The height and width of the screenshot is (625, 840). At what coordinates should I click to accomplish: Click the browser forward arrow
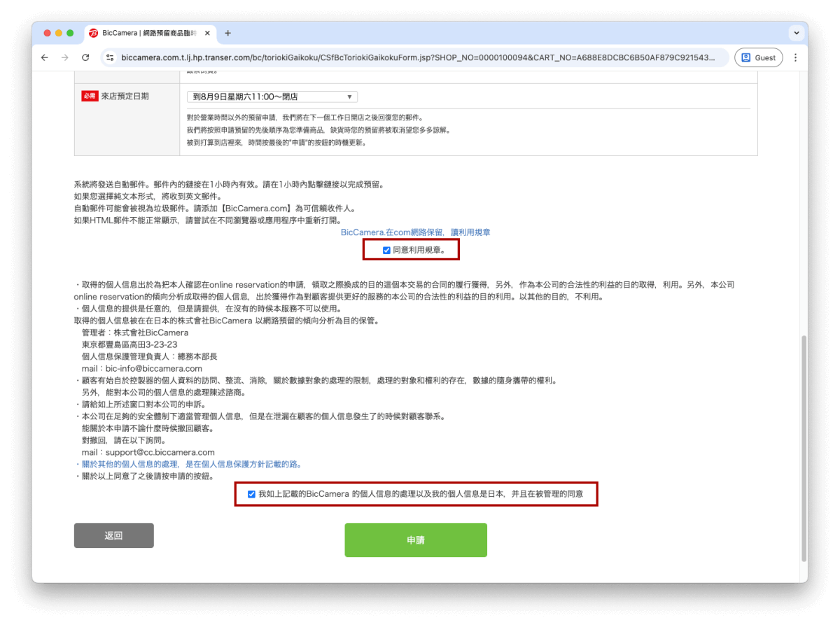tap(65, 58)
